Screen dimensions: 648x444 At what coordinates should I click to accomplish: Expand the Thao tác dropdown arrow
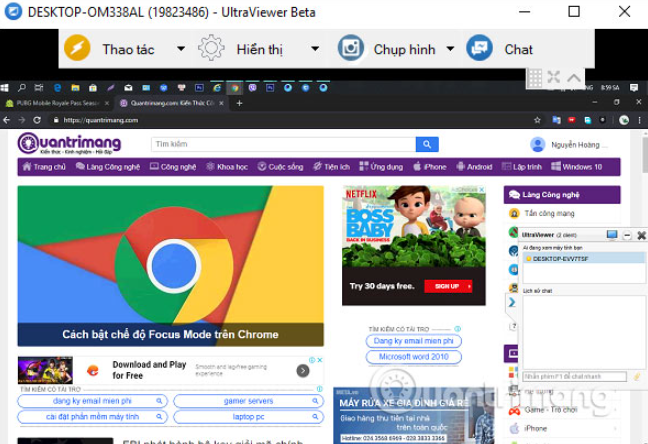pos(181,49)
